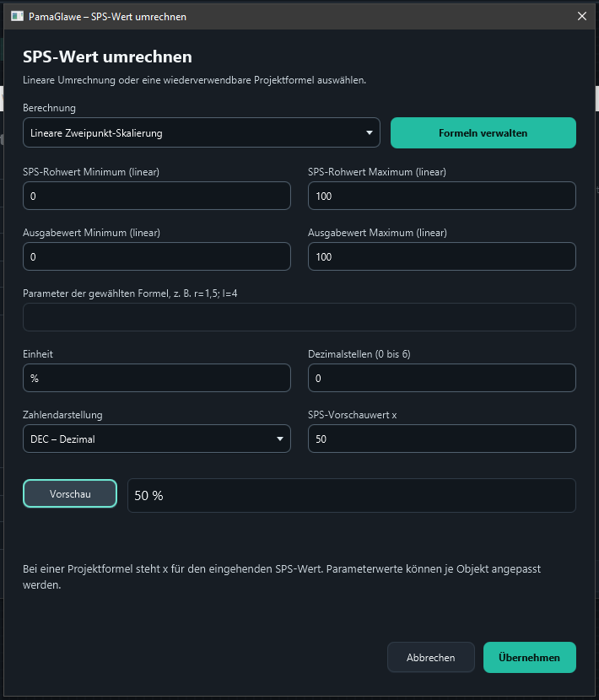Confirm with the Übernehmen button

pos(529,657)
